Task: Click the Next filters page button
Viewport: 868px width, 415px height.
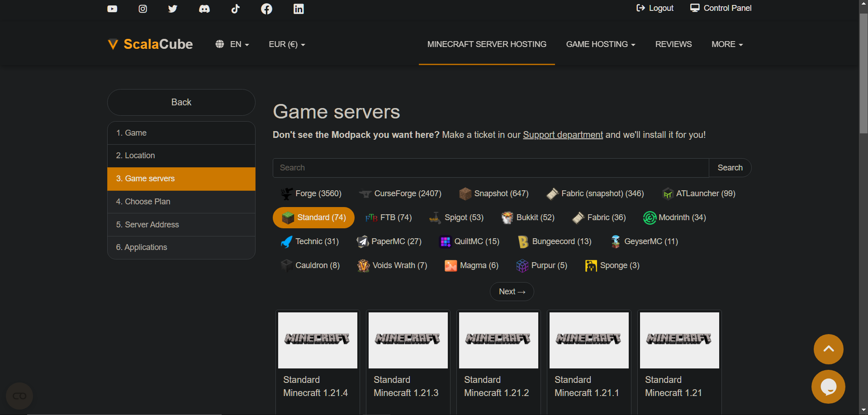Action: [511, 292]
